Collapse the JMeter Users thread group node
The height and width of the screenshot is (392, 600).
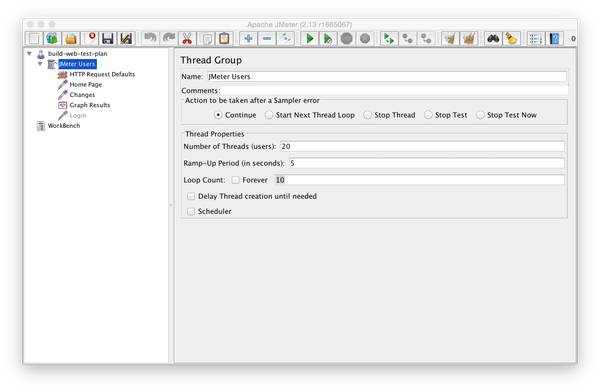click(x=40, y=64)
